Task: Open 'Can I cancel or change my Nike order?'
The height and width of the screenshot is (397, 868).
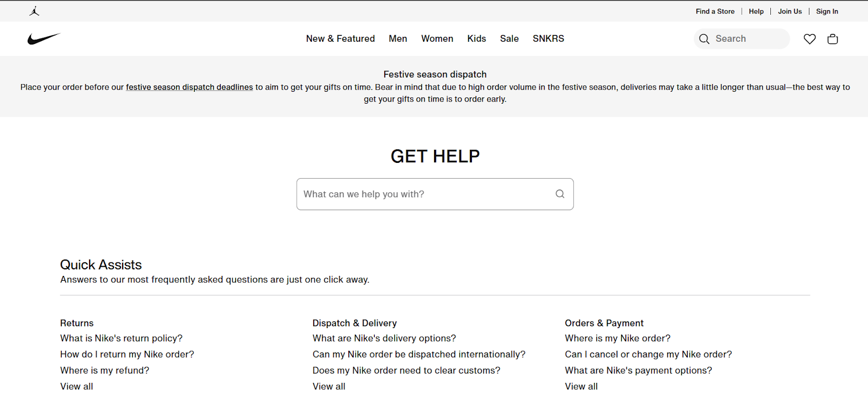Action: click(x=648, y=354)
